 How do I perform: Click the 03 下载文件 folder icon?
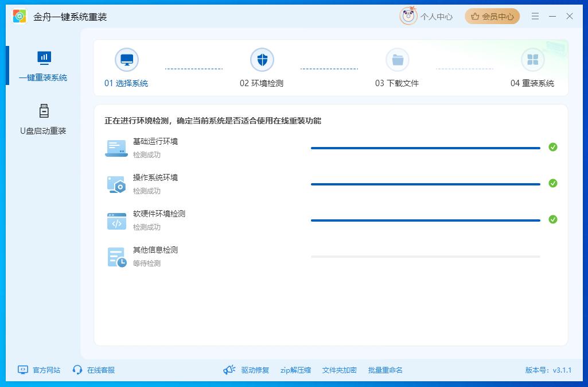pyautogui.click(x=398, y=58)
